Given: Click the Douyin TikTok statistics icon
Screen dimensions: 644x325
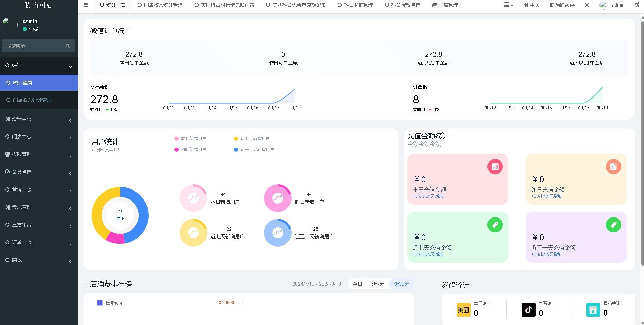Looking at the screenshot, I should coord(528,310).
